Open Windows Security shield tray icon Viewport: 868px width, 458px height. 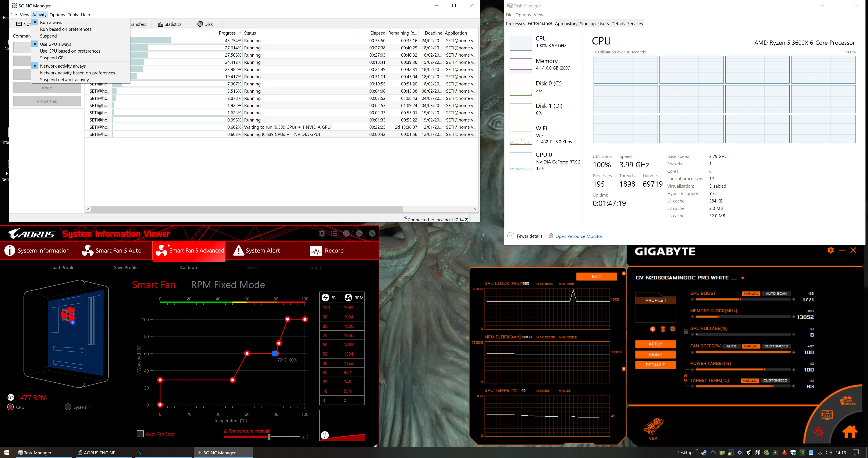793,453
